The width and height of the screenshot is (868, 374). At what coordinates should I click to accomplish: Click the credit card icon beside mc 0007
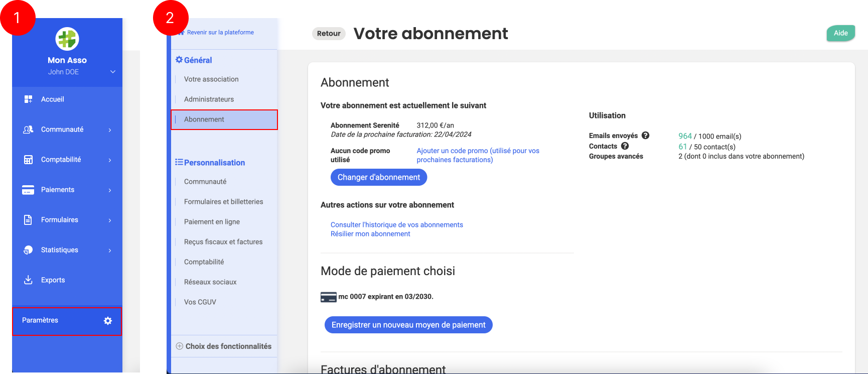[328, 297]
